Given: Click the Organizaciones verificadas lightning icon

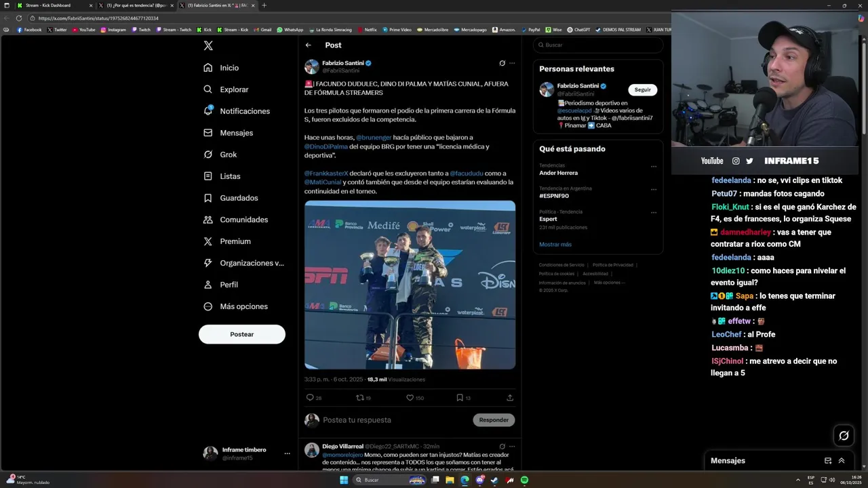Looking at the screenshot, I should [x=208, y=263].
